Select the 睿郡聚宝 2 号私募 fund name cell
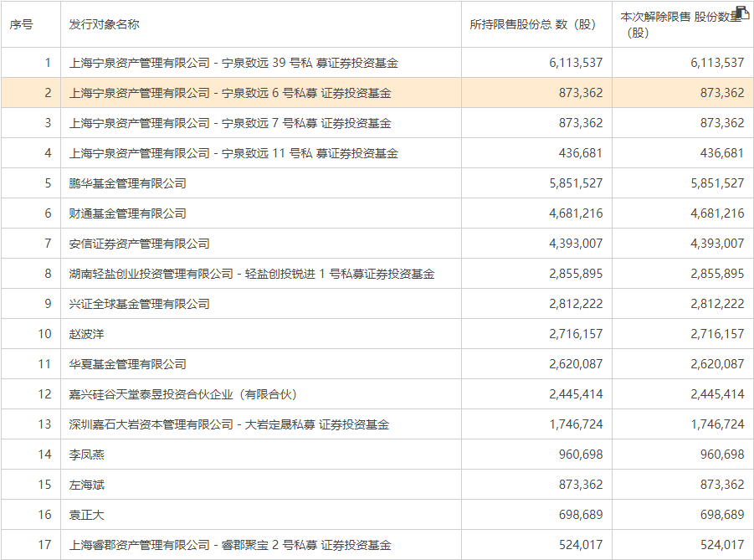 (x=230, y=545)
